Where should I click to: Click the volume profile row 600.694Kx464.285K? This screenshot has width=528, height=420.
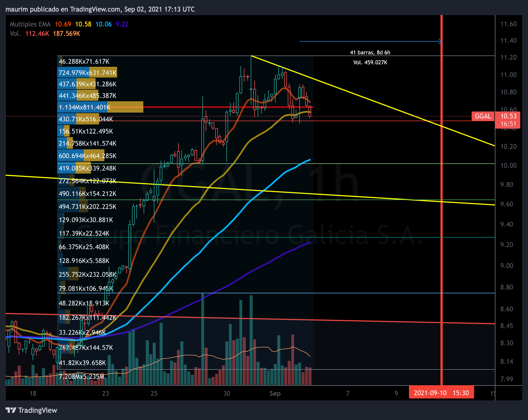[x=87, y=156]
